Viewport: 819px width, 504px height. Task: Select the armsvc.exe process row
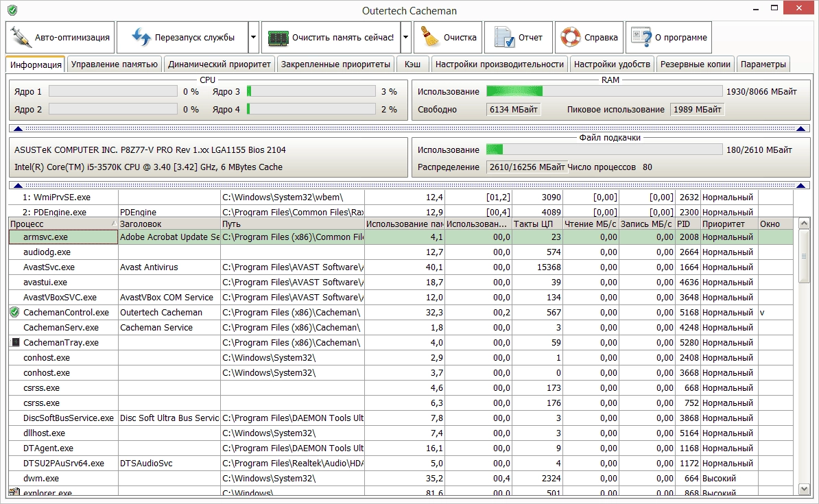[401, 237]
